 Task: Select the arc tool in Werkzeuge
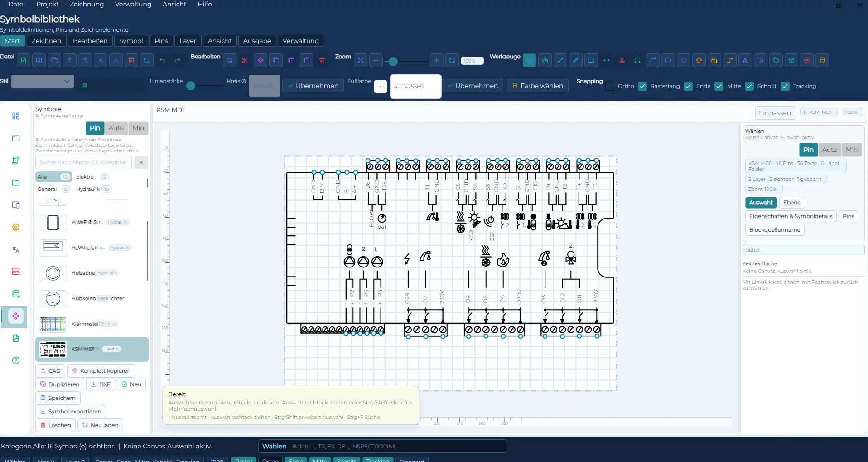click(x=653, y=60)
